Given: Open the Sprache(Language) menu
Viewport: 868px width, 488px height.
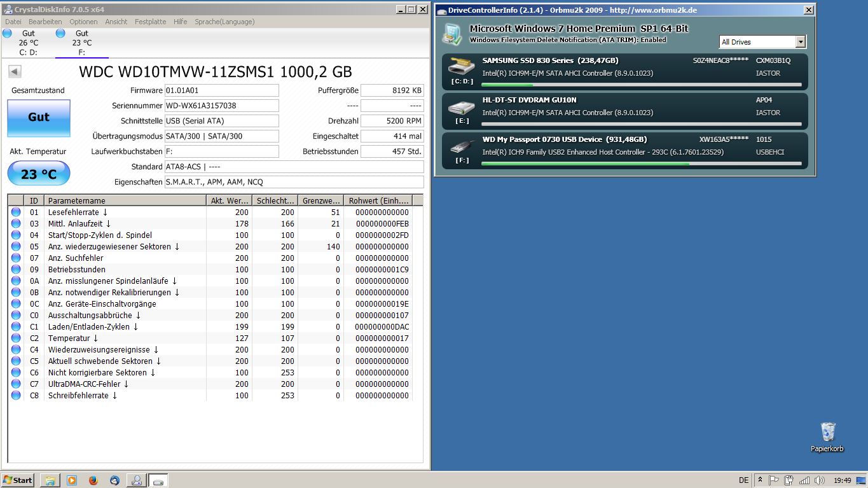Looking at the screenshot, I should tap(224, 22).
